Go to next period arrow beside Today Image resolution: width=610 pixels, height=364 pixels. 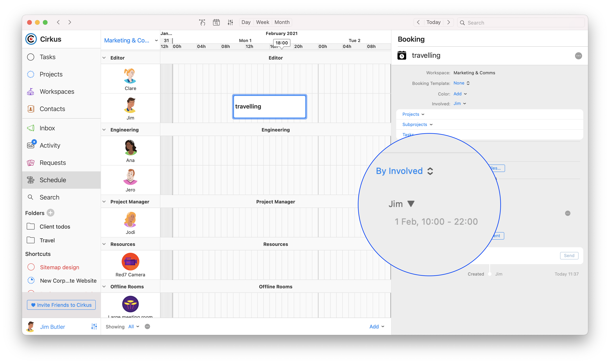(x=449, y=22)
